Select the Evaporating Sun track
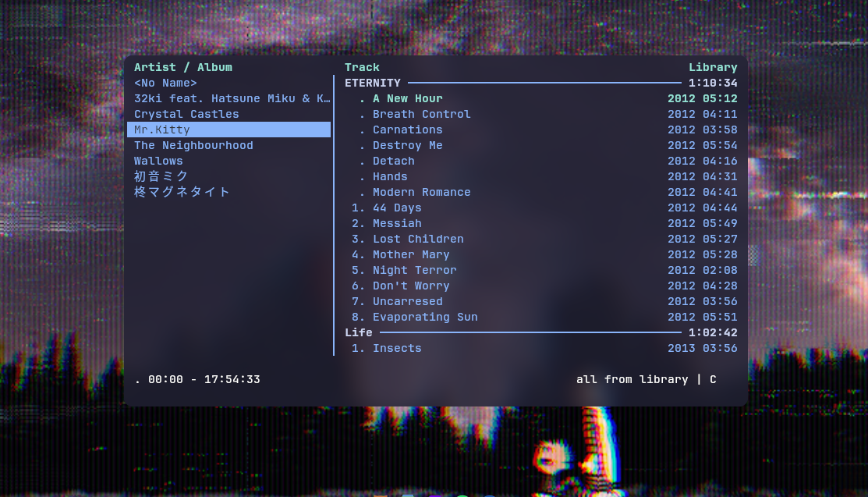868x497 pixels. (x=425, y=317)
